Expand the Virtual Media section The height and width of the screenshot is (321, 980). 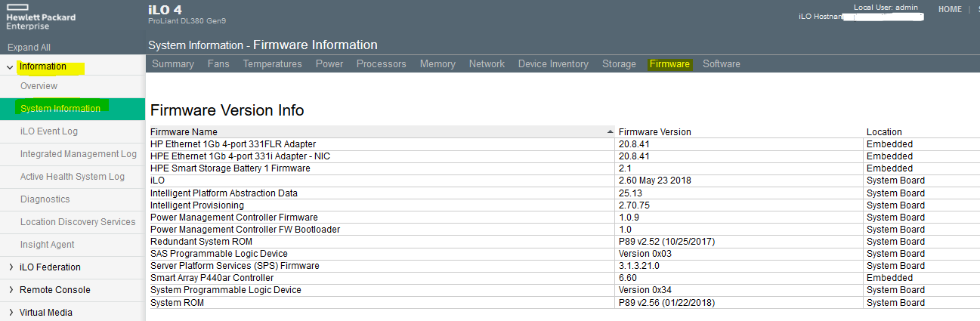point(10,313)
